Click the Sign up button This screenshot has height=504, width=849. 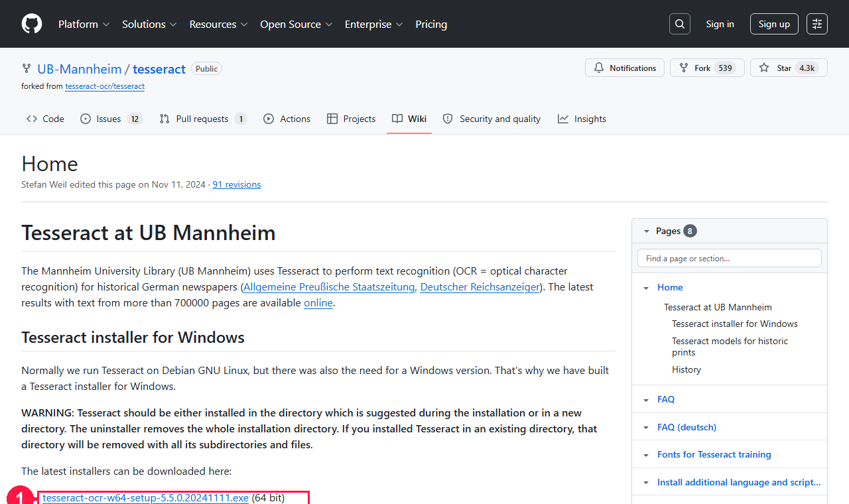(774, 23)
